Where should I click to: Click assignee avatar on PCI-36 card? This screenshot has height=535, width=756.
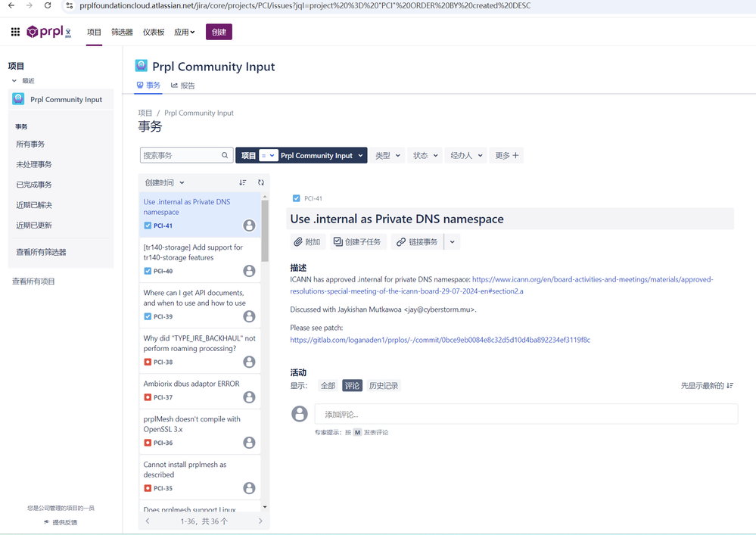(249, 443)
